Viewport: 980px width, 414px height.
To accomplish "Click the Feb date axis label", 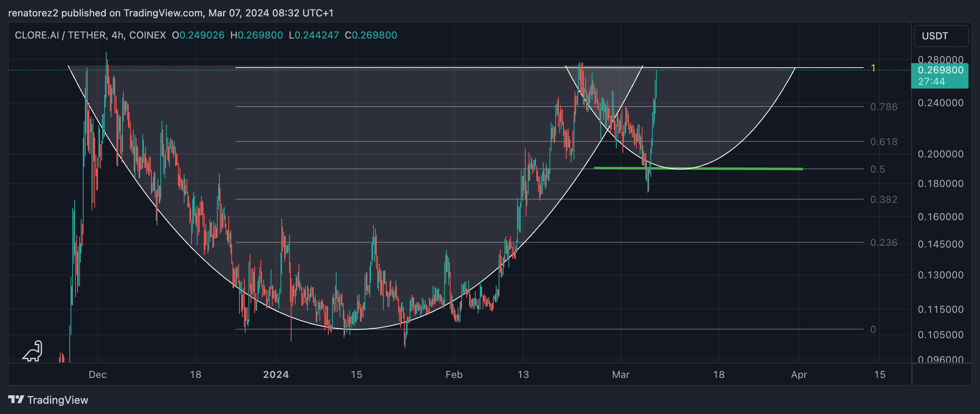I will [454, 375].
